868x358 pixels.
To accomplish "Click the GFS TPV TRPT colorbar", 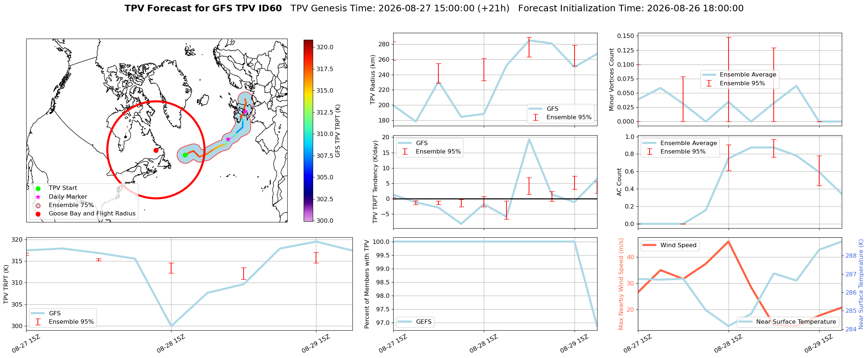I will coord(308,131).
